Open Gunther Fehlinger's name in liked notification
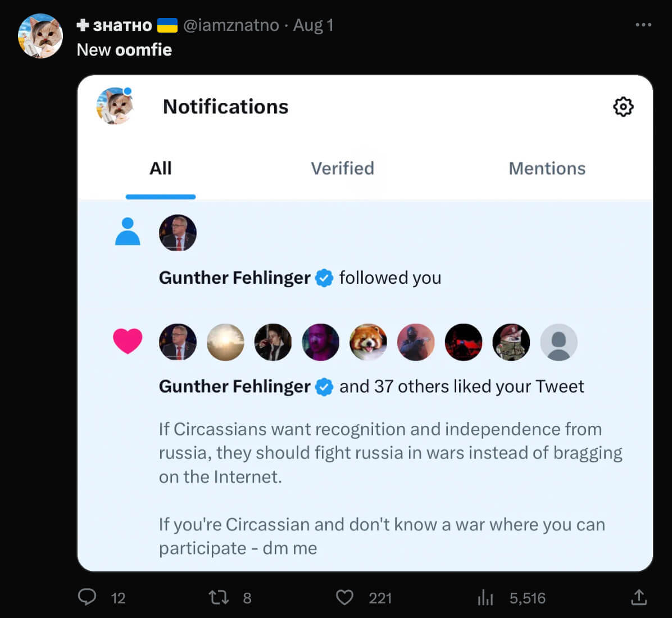Viewport: 672px width, 618px height. pos(234,387)
